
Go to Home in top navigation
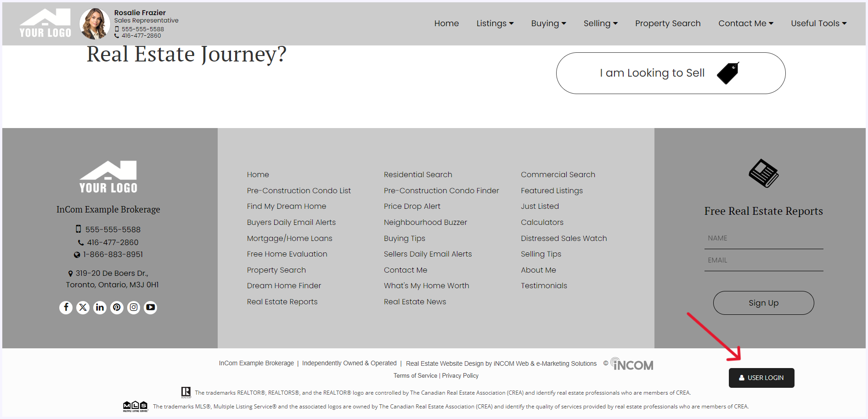click(446, 23)
